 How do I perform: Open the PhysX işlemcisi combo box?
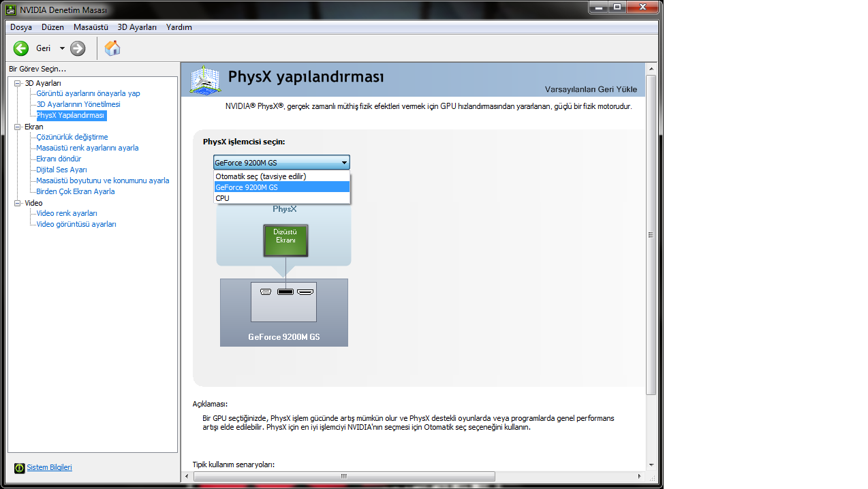[x=281, y=162]
